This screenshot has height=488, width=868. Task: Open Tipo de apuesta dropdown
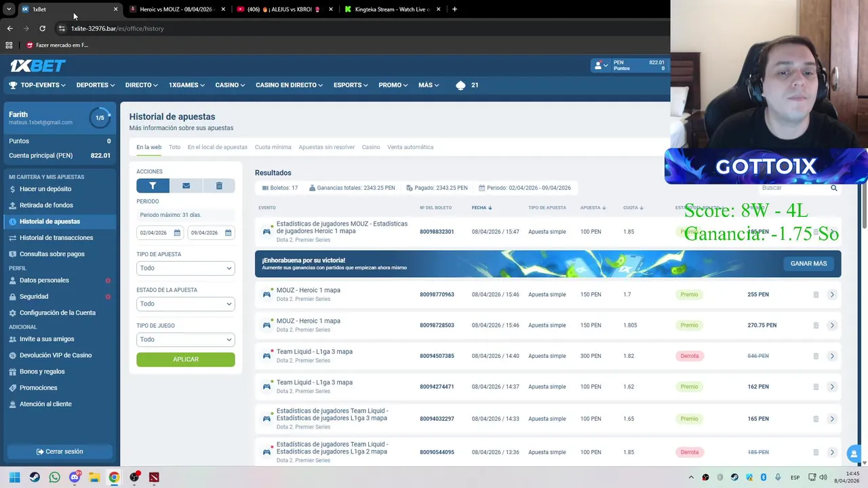point(186,268)
